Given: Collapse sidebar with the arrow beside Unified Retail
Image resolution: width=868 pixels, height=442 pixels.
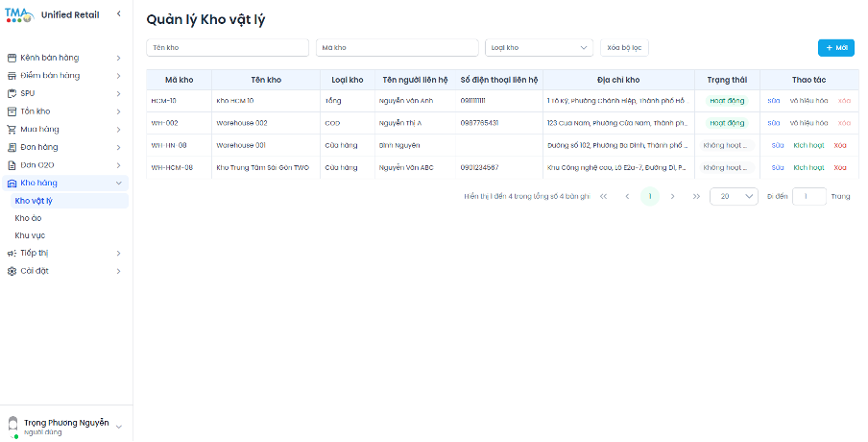Looking at the screenshot, I should [118, 14].
